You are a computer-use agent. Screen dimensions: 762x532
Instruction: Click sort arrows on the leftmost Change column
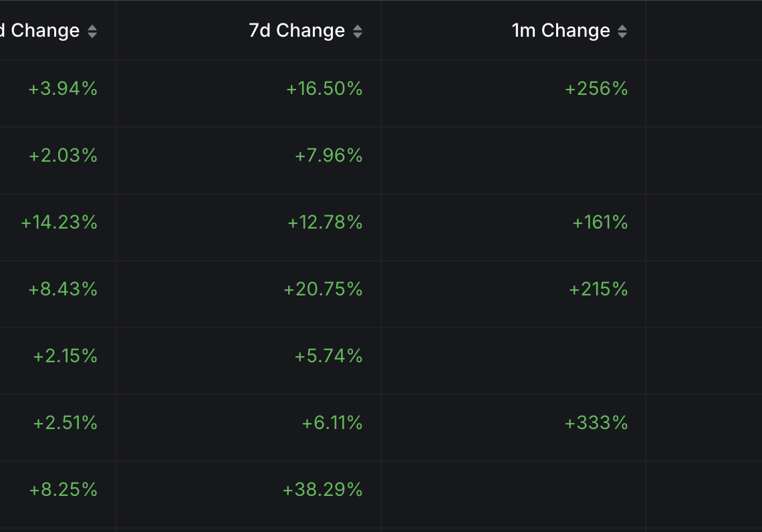tap(92, 31)
